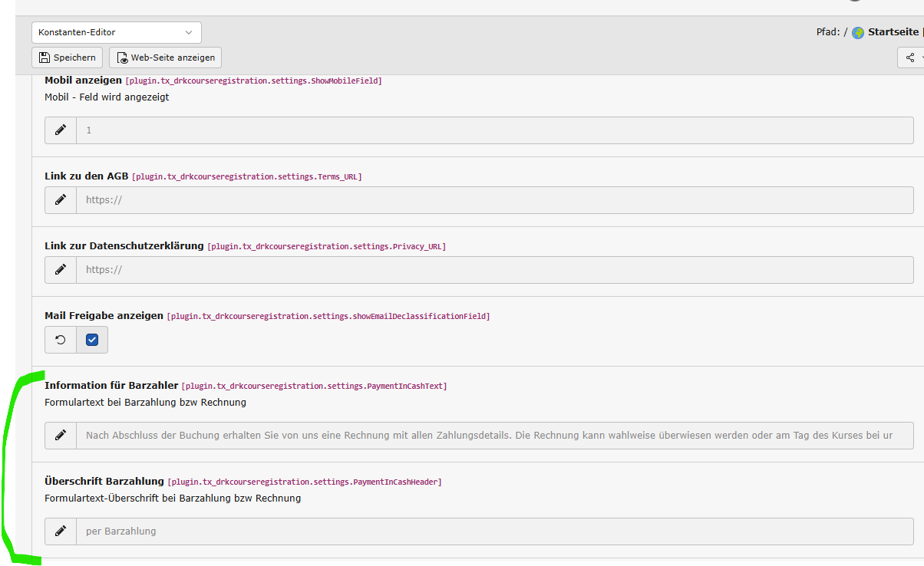Click the Startseite path link
The image size is (924, 566).
click(x=893, y=32)
